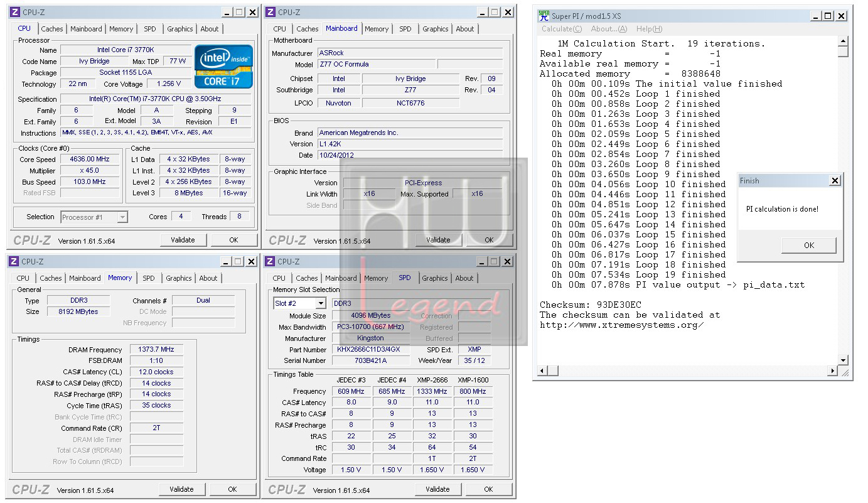Click the xtremesystems.org URL text in Super PI
868x503 pixels.
(621, 325)
